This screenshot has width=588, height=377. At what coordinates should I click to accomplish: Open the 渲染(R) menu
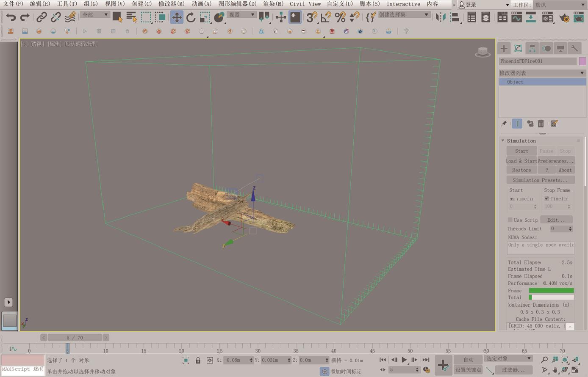click(x=273, y=4)
